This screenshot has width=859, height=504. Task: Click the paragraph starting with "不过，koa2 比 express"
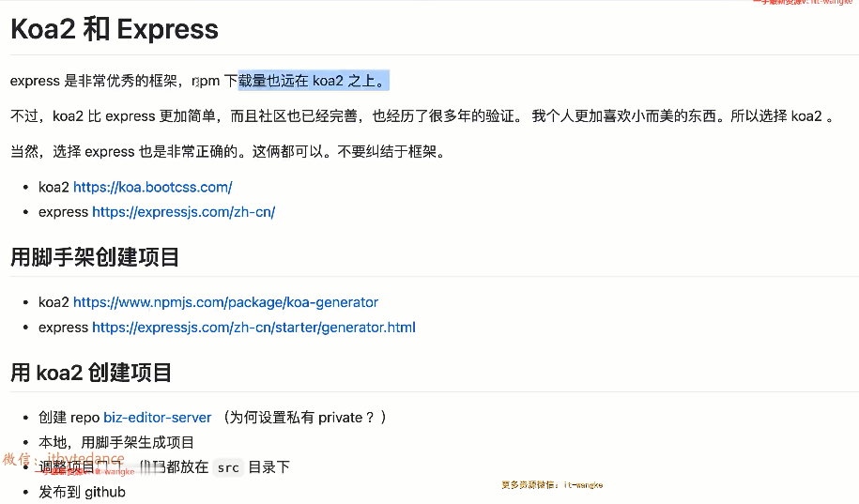pos(422,116)
